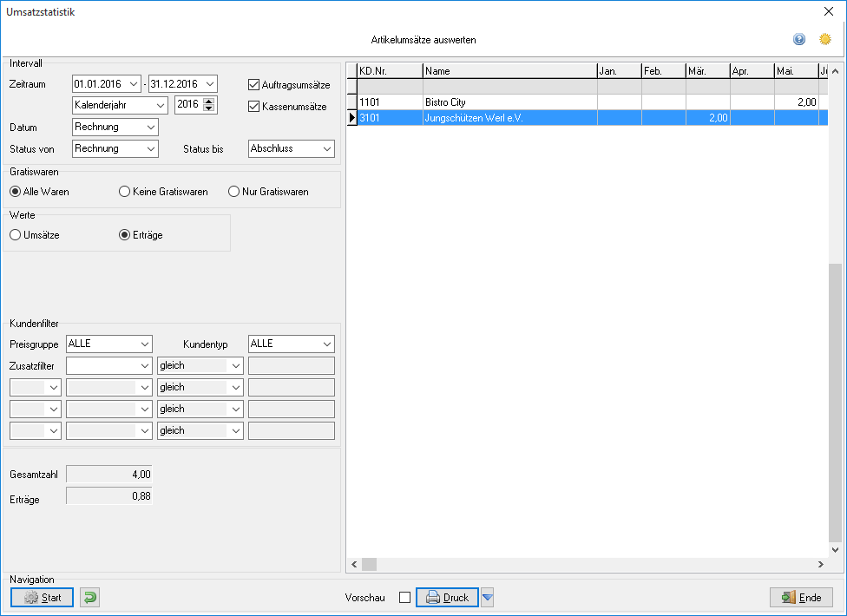Click the Ende exit door button

(801, 597)
